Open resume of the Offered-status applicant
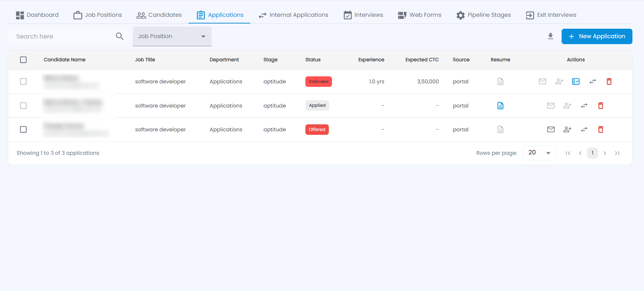The width and height of the screenshot is (644, 291). [500, 130]
